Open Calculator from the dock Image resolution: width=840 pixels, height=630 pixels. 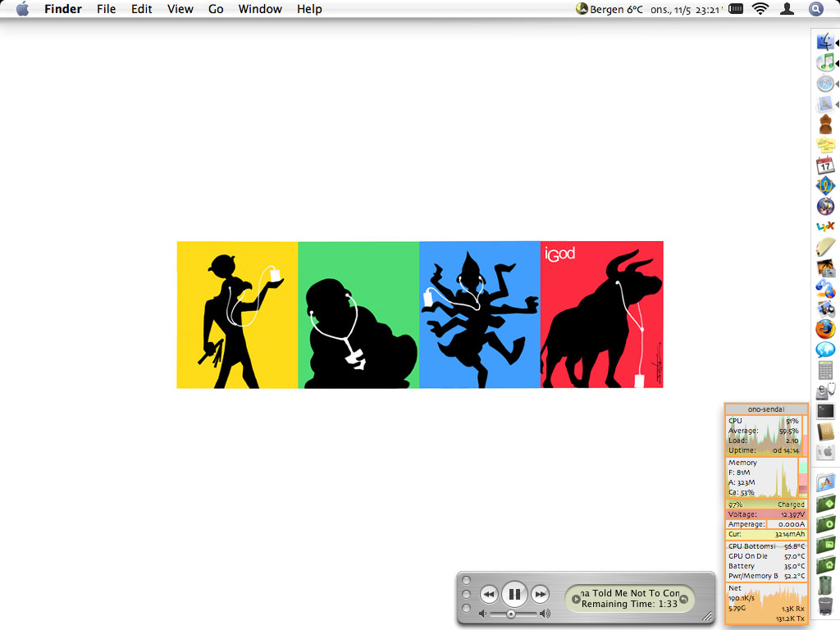(825, 370)
